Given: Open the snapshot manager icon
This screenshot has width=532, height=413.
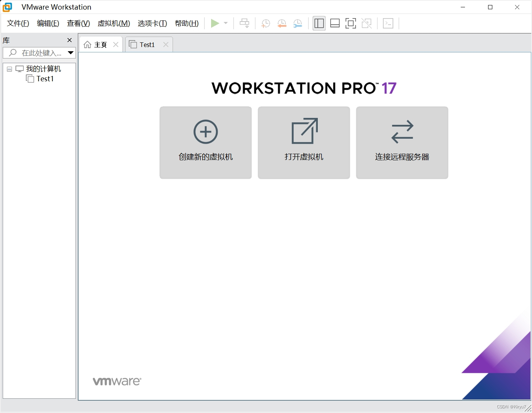Looking at the screenshot, I should 298,24.
